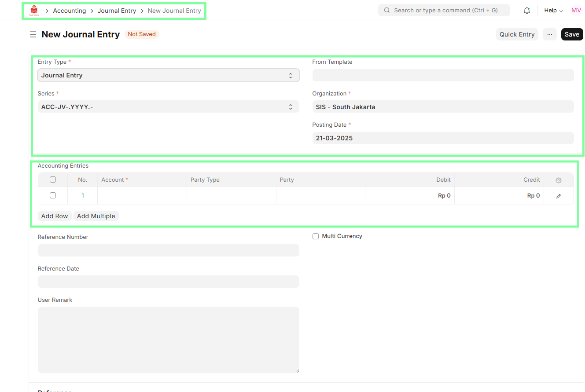Edit row 1 with the pencil icon

[x=558, y=196]
